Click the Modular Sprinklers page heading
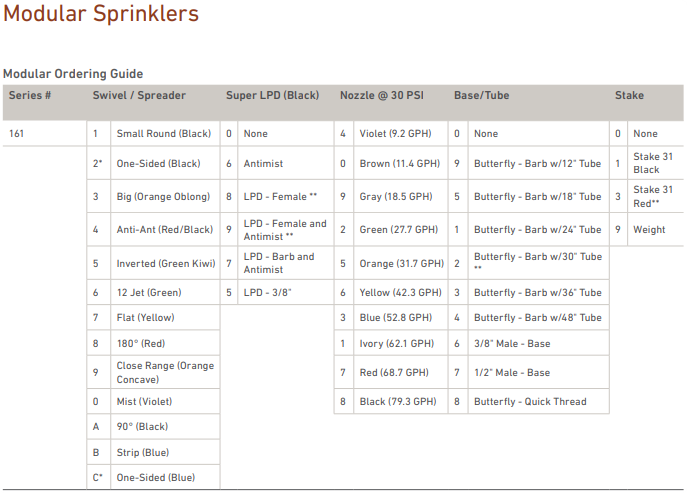Screen dimensions: 687x493 pyautogui.click(x=101, y=14)
